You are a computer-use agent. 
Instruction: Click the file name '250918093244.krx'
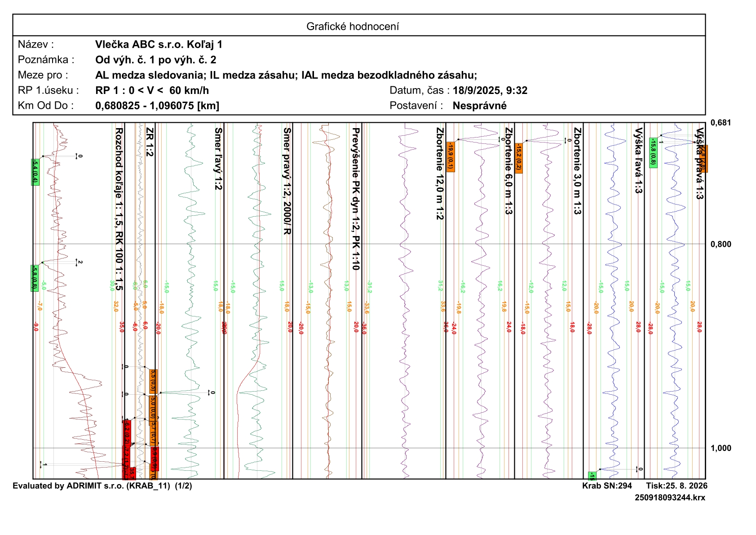pos(670,497)
